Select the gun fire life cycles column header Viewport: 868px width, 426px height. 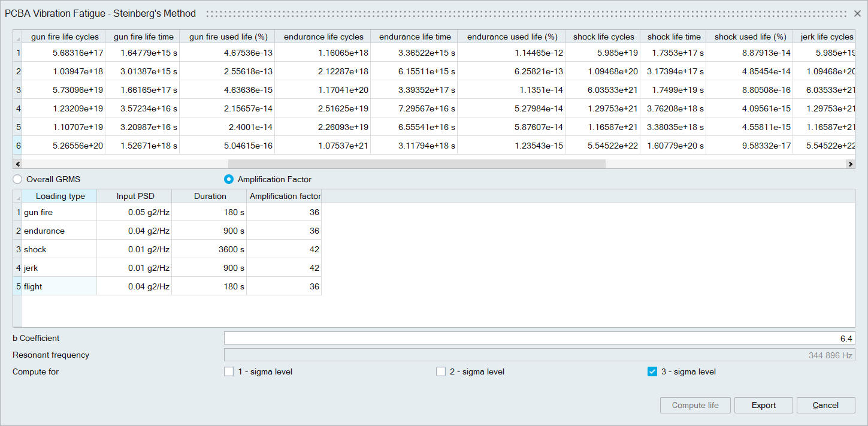click(x=65, y=37)
